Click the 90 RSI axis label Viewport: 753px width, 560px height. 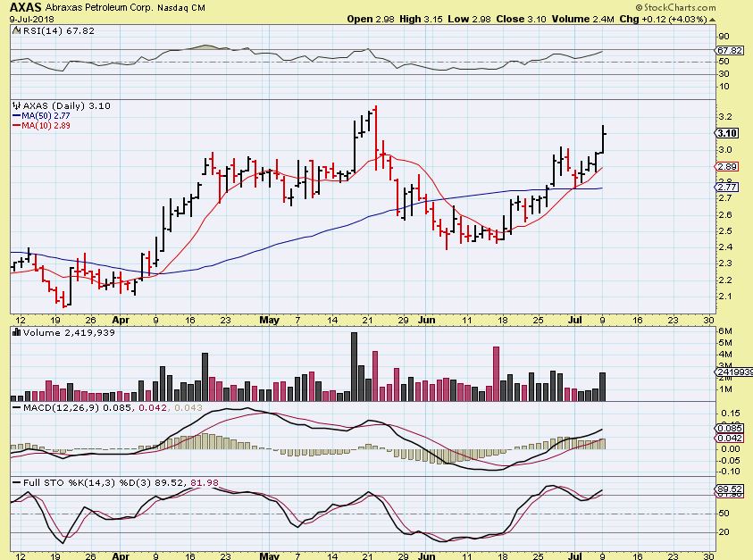click(724, 37)
